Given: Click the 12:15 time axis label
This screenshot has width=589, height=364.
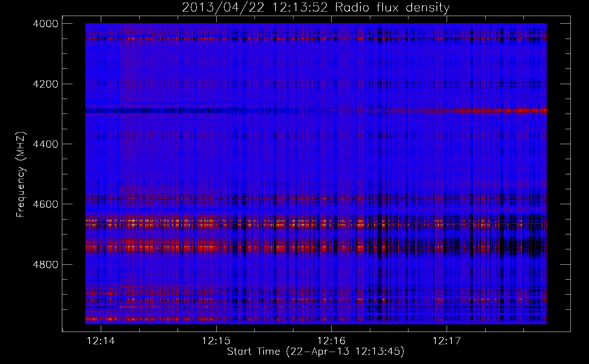Looking at the screenshot, I should pos(216,341).
